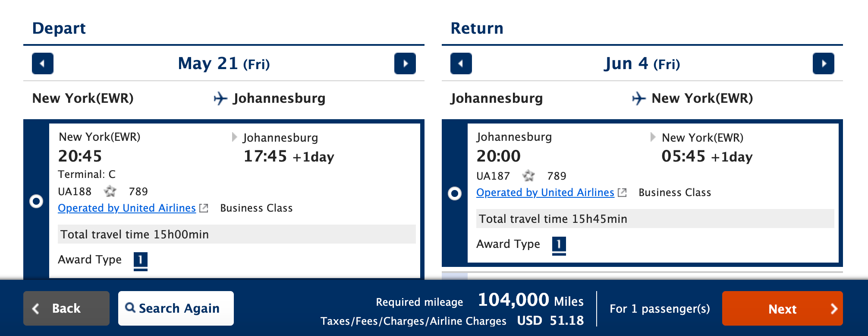Screen dimensions: 868x336
Task: Click Star Alliance icon beside UA188
Action: (110, 191)
